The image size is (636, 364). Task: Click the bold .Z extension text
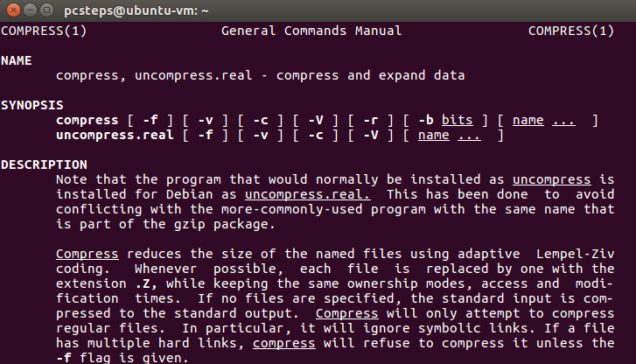click(x=146, y=283)
